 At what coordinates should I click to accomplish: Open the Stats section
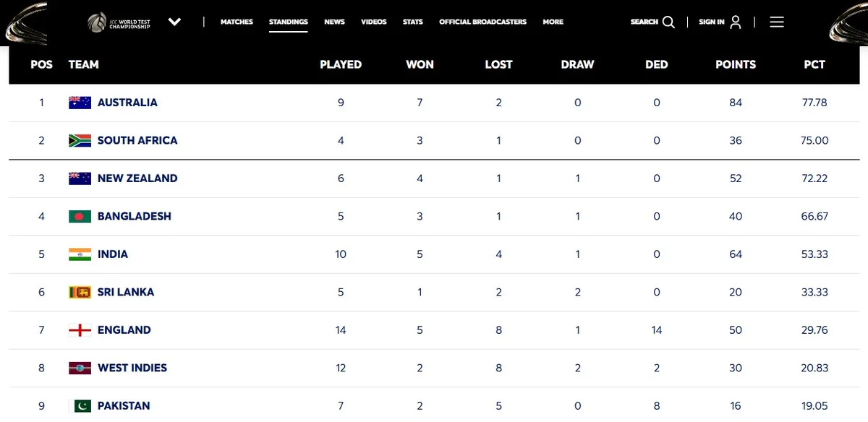[x=413, y=22]
